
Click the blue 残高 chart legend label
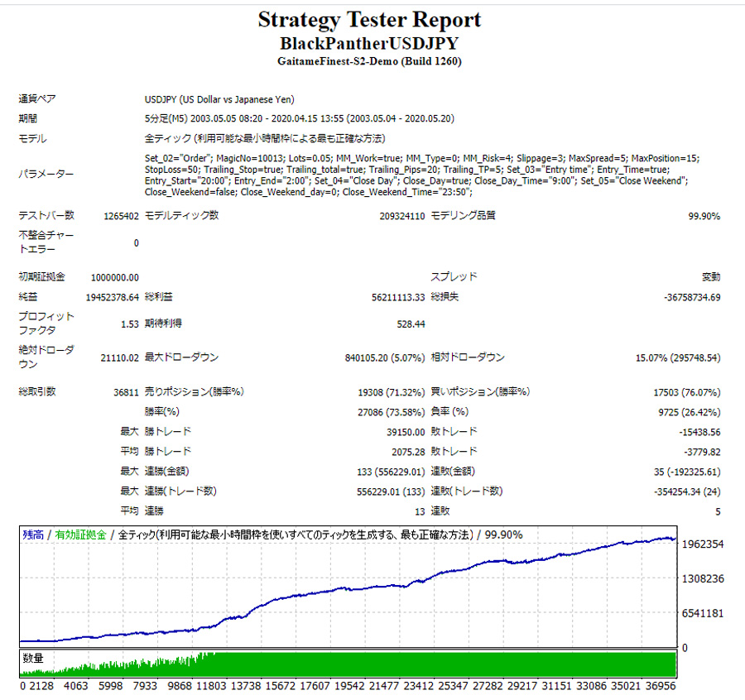33,535
